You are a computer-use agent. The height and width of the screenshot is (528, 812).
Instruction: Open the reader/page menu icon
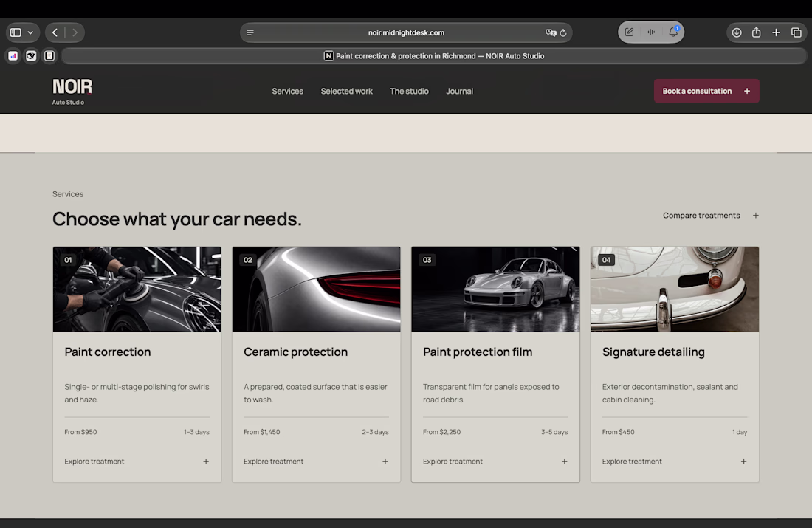(250, 32)
